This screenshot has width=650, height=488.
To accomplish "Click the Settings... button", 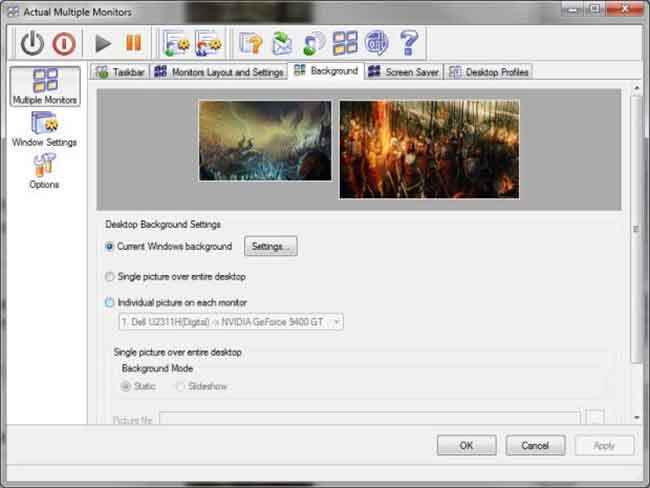I will pyautogui.click(x=271, y=246).
